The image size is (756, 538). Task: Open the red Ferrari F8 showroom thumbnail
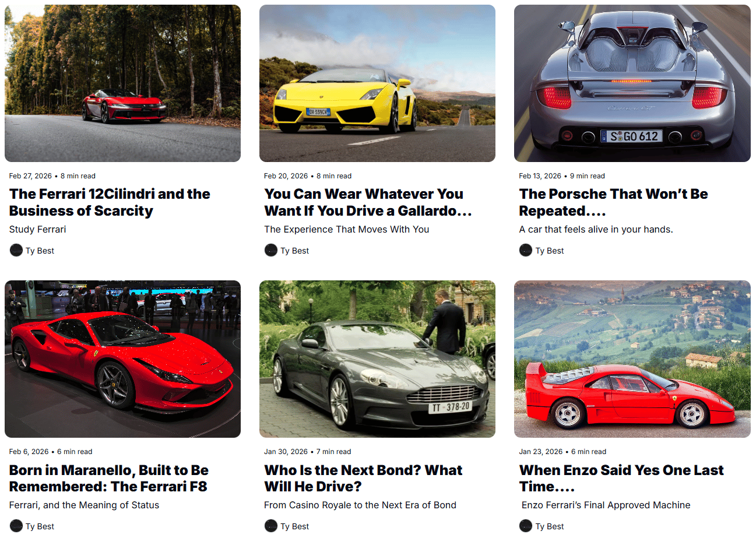point(122,359)
